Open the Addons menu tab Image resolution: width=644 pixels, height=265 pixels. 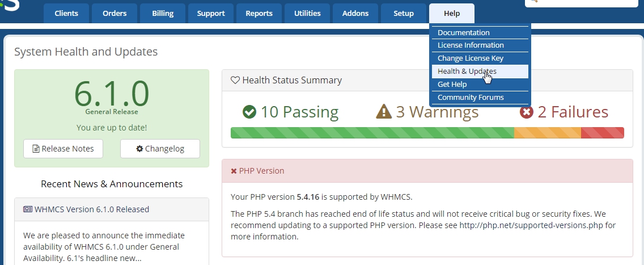coord(355,13)
